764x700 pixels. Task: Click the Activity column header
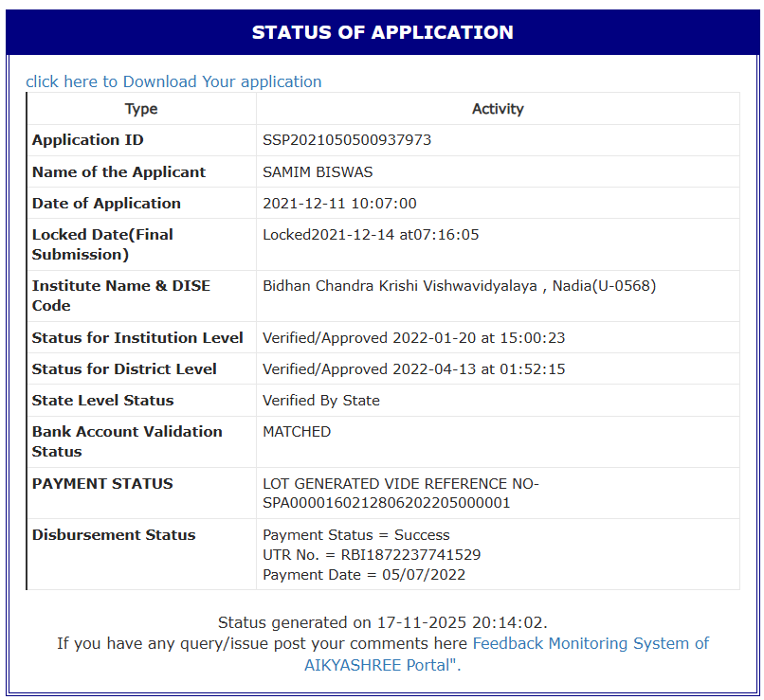(498, 109)
